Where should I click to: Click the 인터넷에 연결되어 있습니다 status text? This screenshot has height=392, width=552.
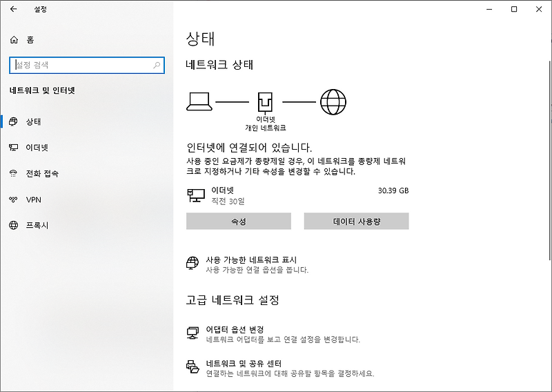(x=249, y=147)
